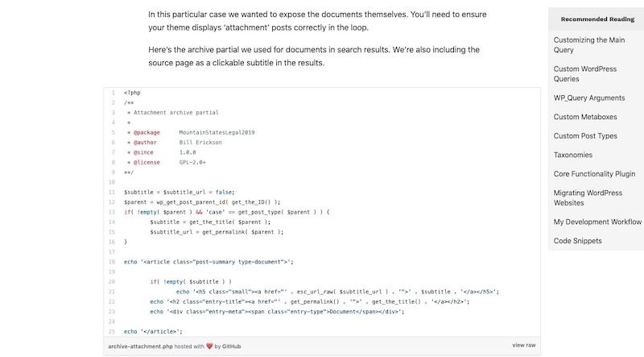The image size is (644, 357).
Task: Go to WP_Query Arguments page
Action: click(589, 98)
